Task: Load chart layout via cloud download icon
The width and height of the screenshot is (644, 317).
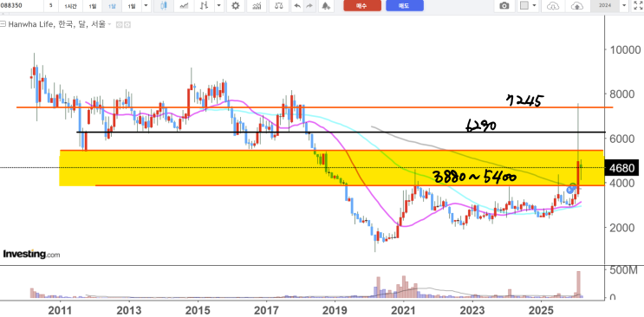Action: 554,6
